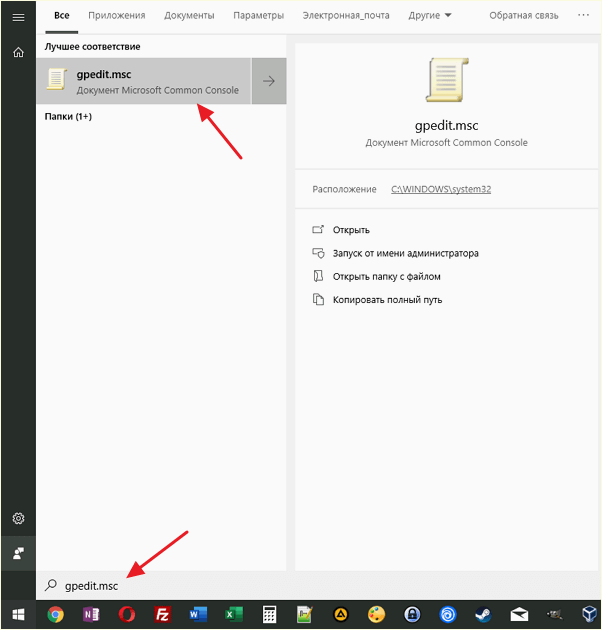The width and height of the screenshot is (602, 630).
Task: Open the Mail envelope icon on taskbar
Action: point(519,615)
